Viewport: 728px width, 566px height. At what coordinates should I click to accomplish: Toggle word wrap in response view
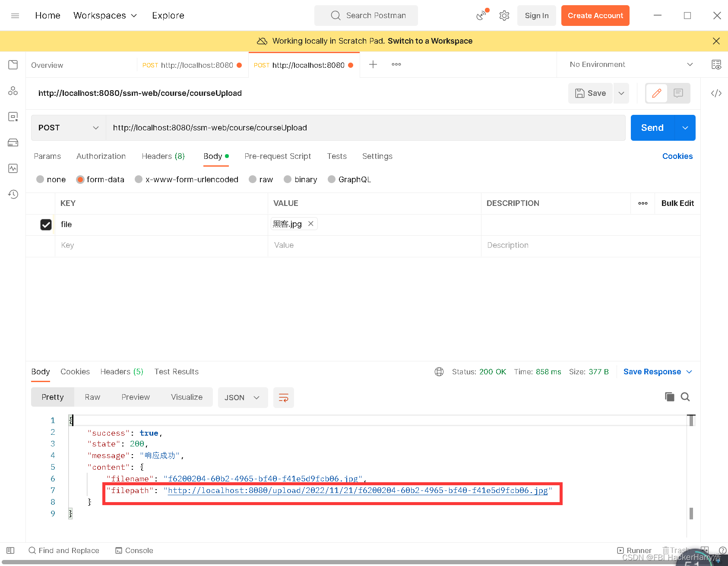284,398
